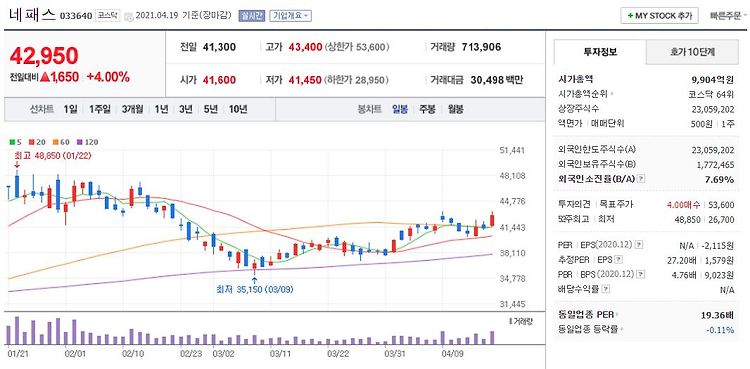Click the 최고 48,850 high marker arrow

[x=17, y=165]
